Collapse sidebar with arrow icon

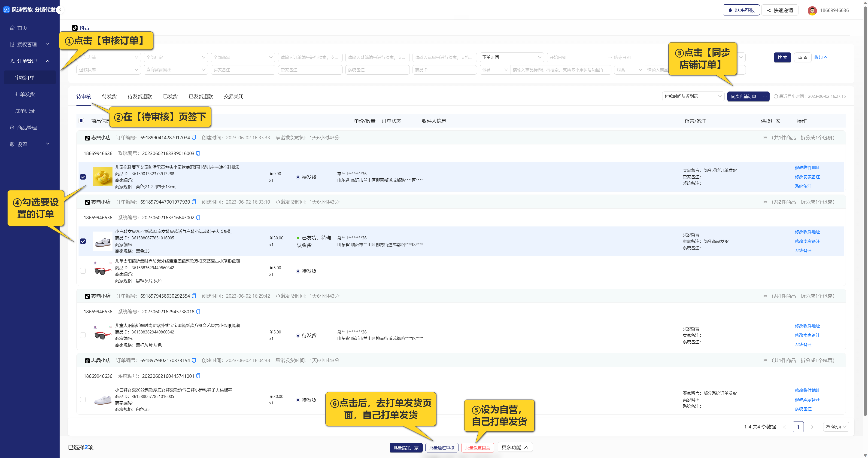click(60, 10)
